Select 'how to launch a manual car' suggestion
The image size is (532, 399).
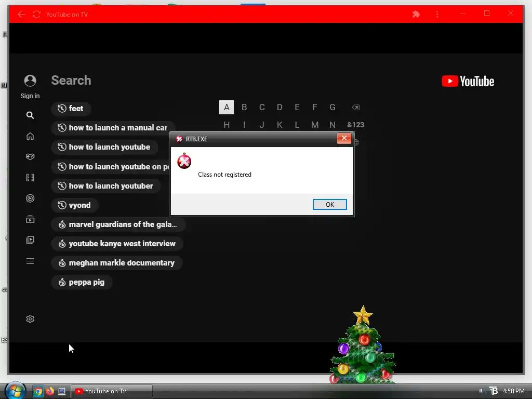113,128
